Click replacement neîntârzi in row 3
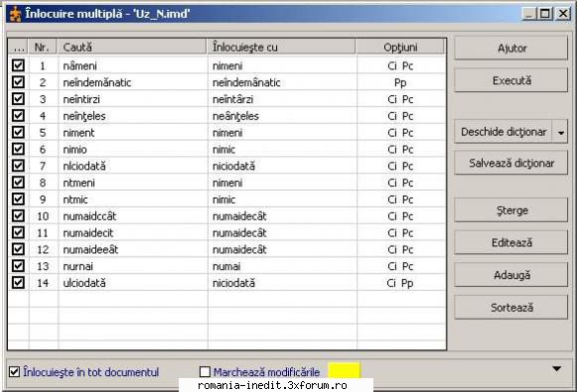The width and height of the screenshot is (577, 392). pyautogui.click(x=233, y=99)
